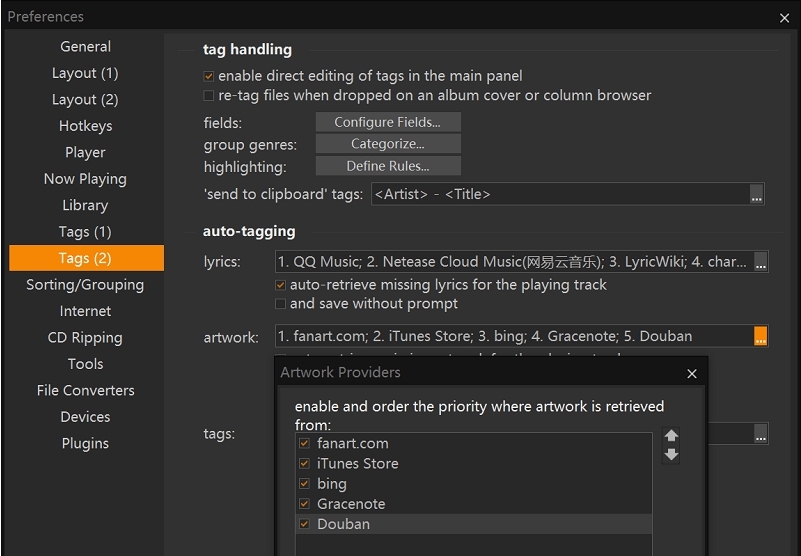This screenshot has width=801, height=556.
Task: Toggle direct editing of tags checkbox
Action: 209,76
